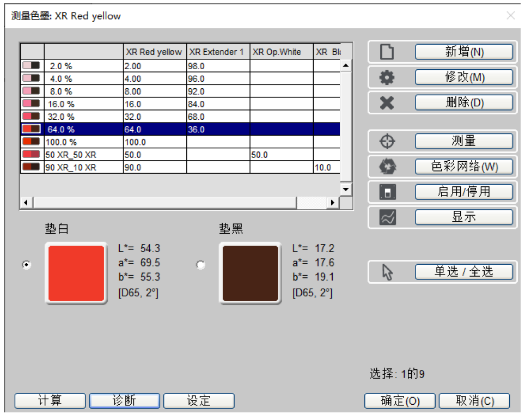The width and height of the screenshot is (525, 420).
Task: Select the 100.0 % row
Action: pos(180,142)
